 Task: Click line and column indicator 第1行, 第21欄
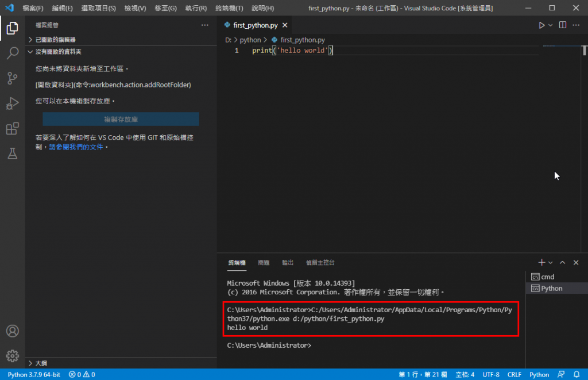423,374
